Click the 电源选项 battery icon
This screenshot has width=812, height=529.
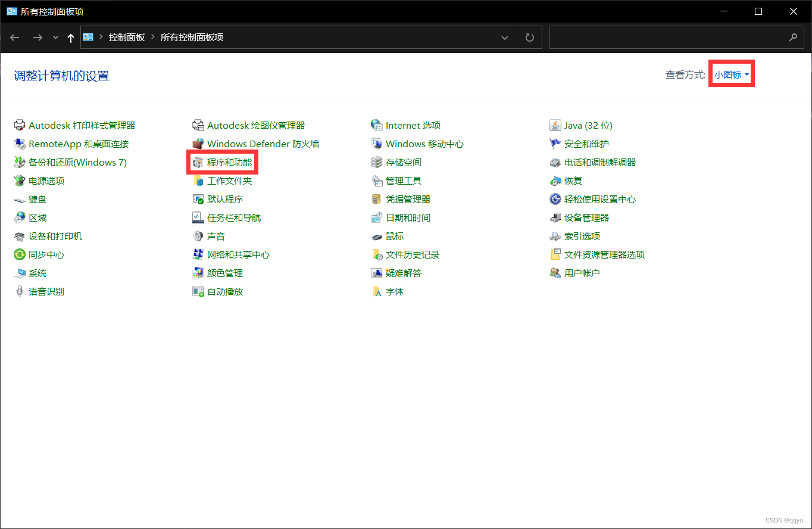click(x=20, y=181)
